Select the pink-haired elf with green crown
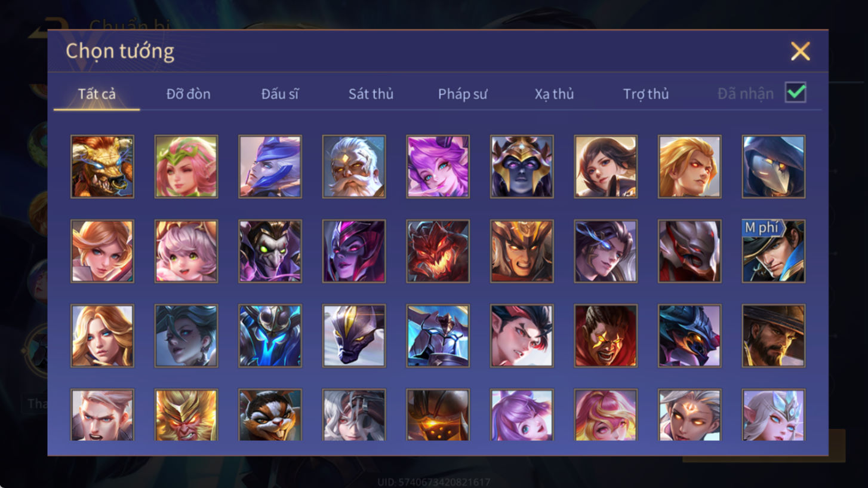 pyautogui.click(x=186, y=167)
